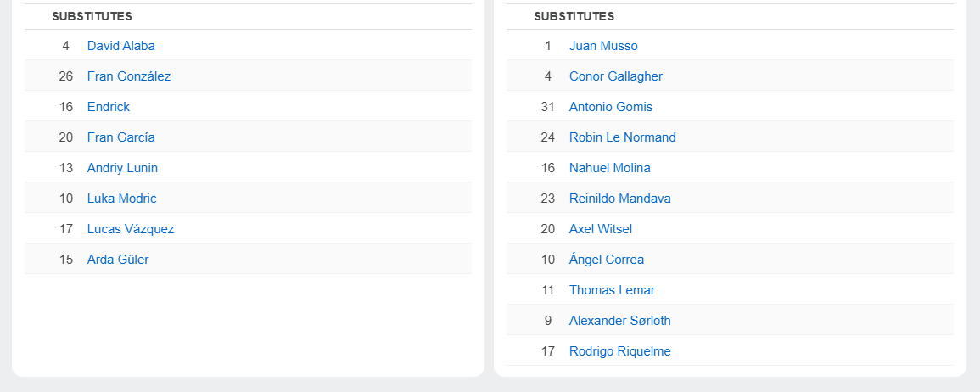Image resolution: width=980 pixels, height=392 pixels.
Task: Open the Lucas Vázquez link
Action: [x=130, y=229]
